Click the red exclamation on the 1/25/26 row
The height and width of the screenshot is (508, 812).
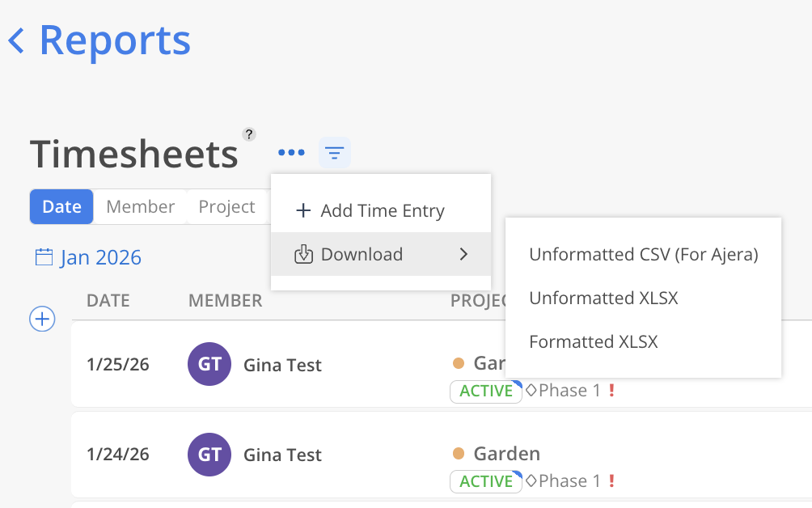click(x=612, y=391)
